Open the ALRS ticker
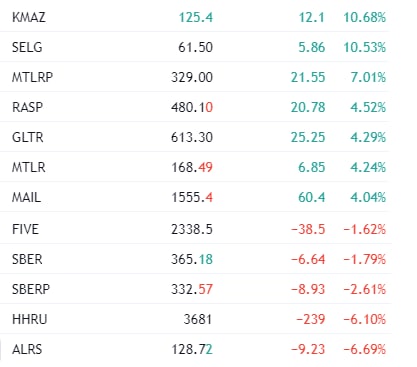The height and width of the screenshot is (367, 417). 27,349
